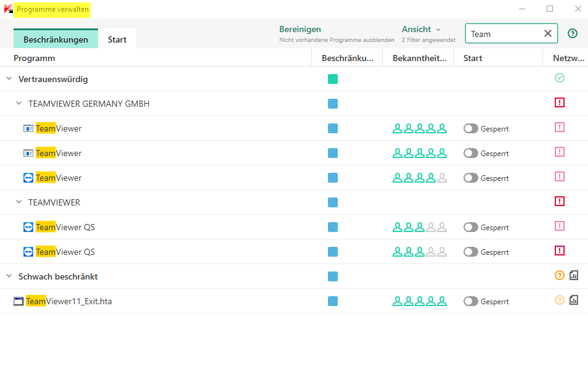Viewport: 588px width, 369px height.
Task: Click the Bereinigen link
Action: pos(300,29)
